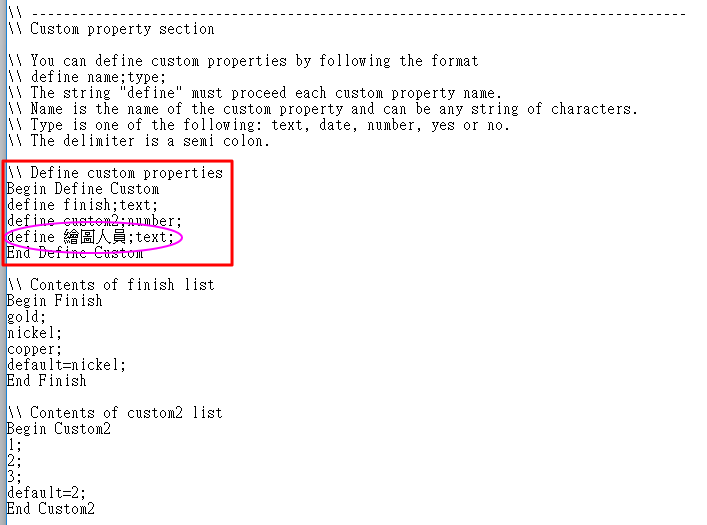This screenshot has width=707, height=525.
Task: Click the 'Define custom properties' comment line
Action: pos(115,173)
